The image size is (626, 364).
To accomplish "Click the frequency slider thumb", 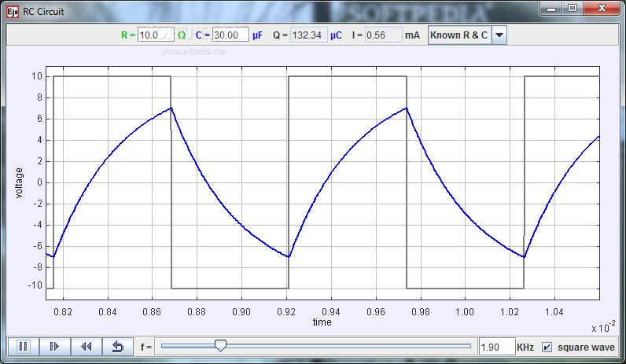I will (x=220, y=346).
